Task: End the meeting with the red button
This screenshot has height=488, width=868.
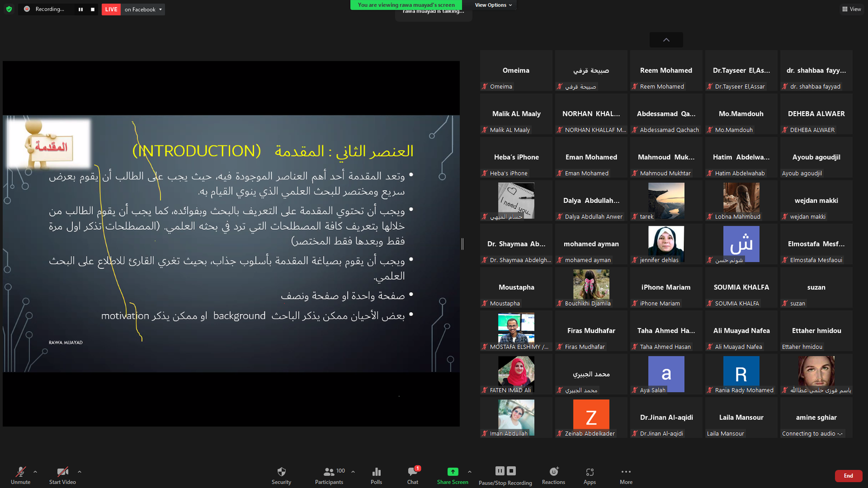Action: coord(848,476)
